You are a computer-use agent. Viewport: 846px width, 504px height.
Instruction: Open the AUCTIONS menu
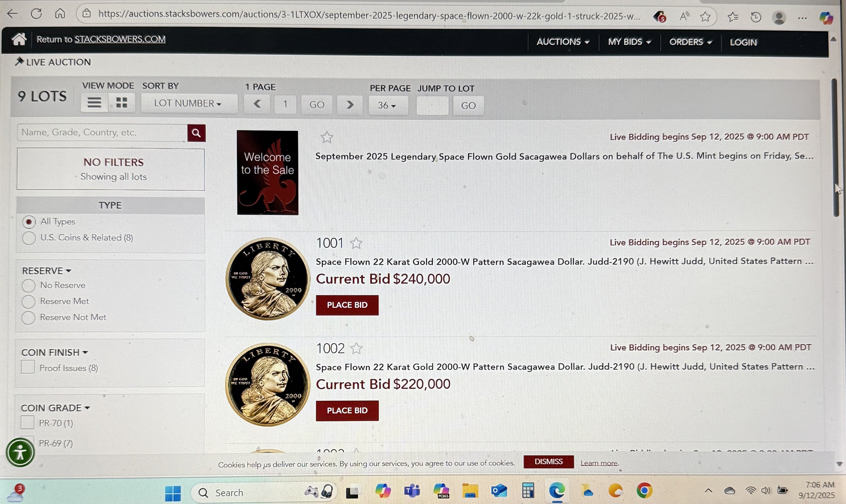click(x=563, y=42)
